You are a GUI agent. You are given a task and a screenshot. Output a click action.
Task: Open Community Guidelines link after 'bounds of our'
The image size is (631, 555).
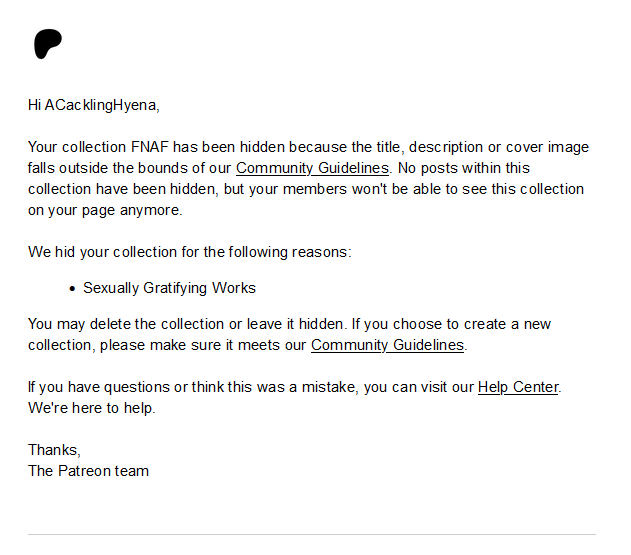coord(312,168)
